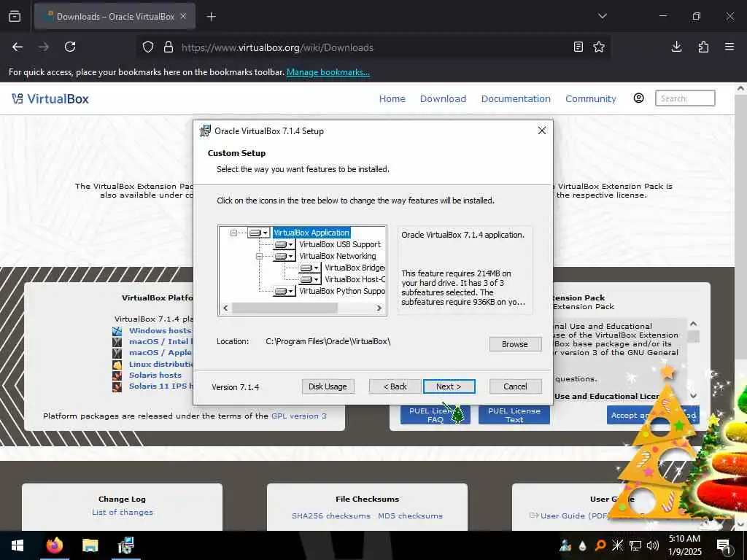Click the site security padlock icon
Viewport: 747px width, 560px height.
(169, 47)
